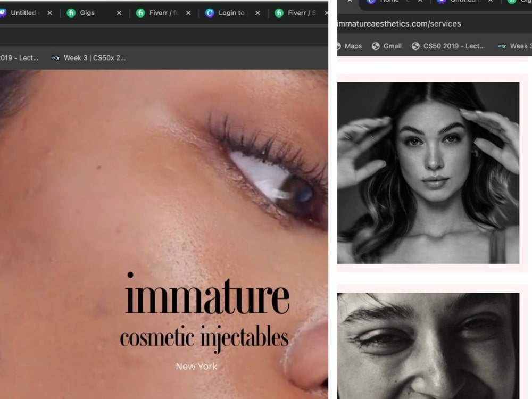Click the Canva favicon on 'Login to' tab

pyautogui.click(x=210, y=13)
